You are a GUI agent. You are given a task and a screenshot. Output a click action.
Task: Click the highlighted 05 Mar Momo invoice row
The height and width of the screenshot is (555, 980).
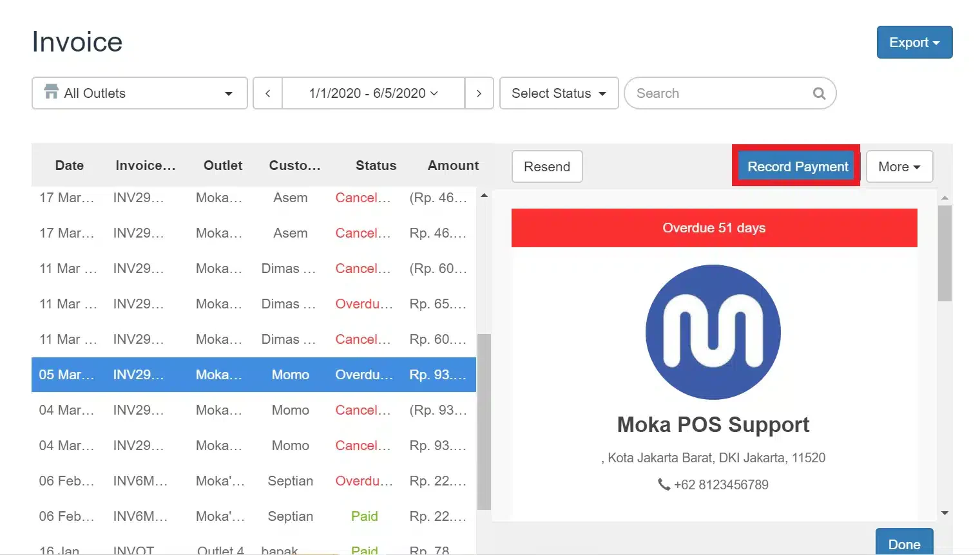click(254, 375)
